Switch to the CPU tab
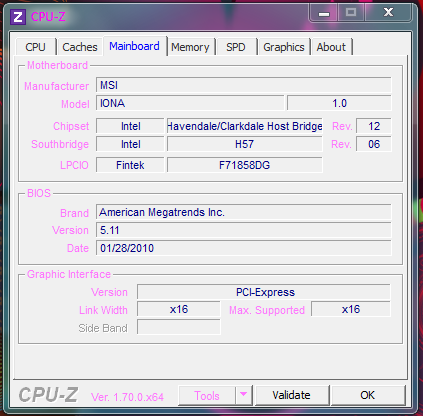Viewport: 423px width, 416px height. point(35,47)
